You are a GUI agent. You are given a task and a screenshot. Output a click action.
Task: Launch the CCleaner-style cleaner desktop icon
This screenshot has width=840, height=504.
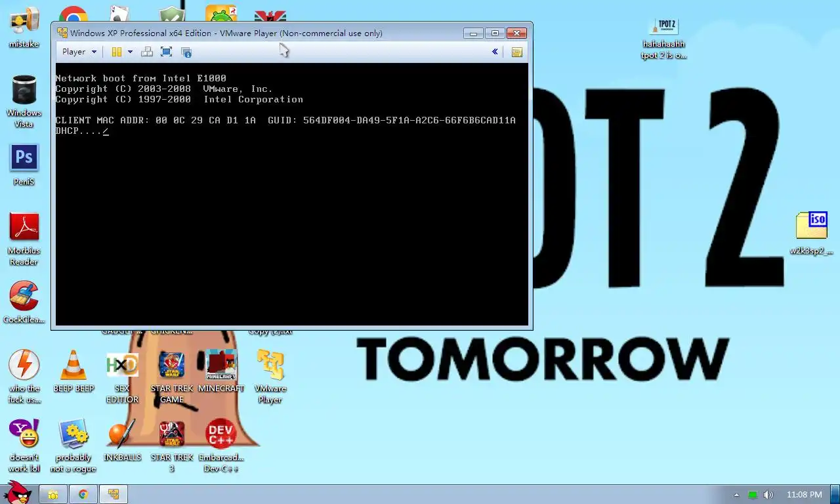24,303
